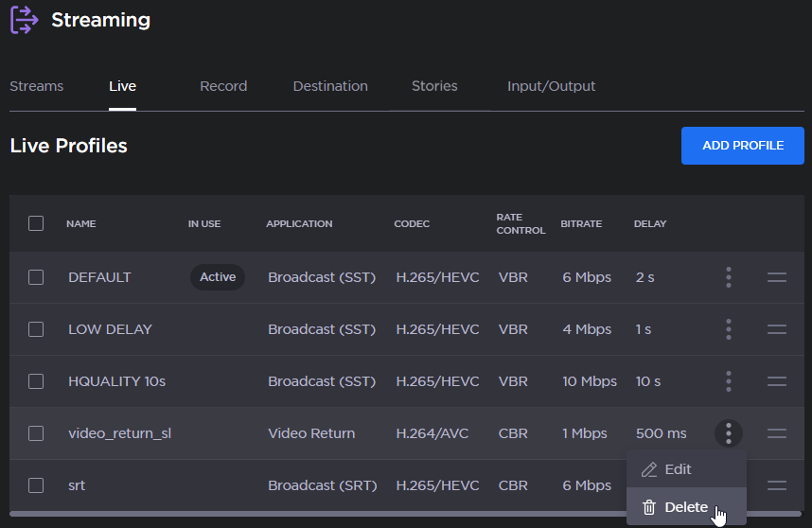The image size is (812, 528).
Task: Select the srt profile checkbox
Action: [36, 485]
